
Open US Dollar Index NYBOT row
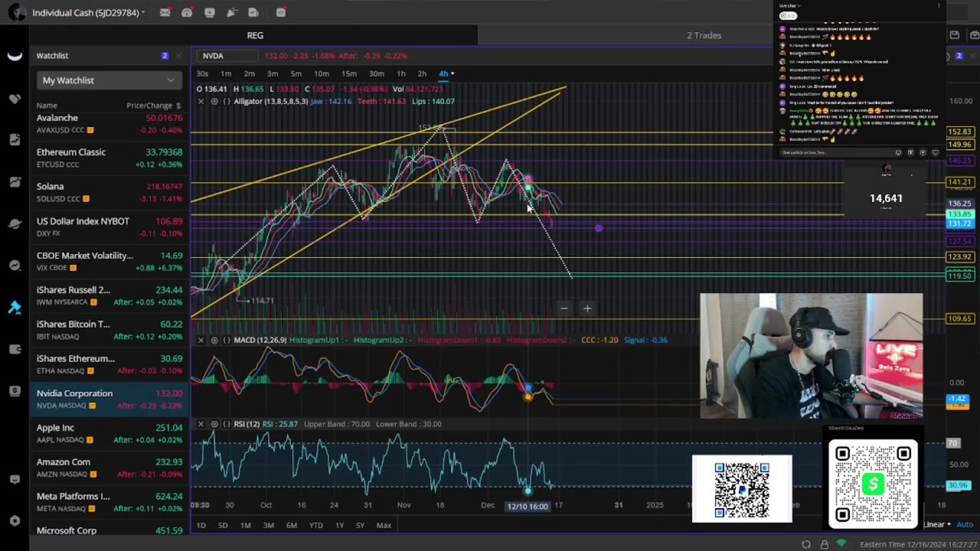click(x=109, y=227)
